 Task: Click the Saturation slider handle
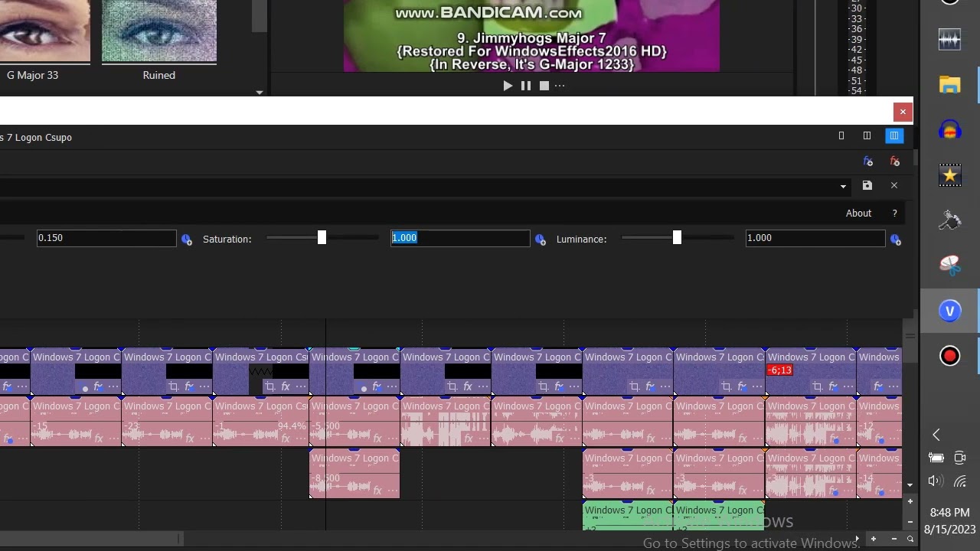[322, 238]
